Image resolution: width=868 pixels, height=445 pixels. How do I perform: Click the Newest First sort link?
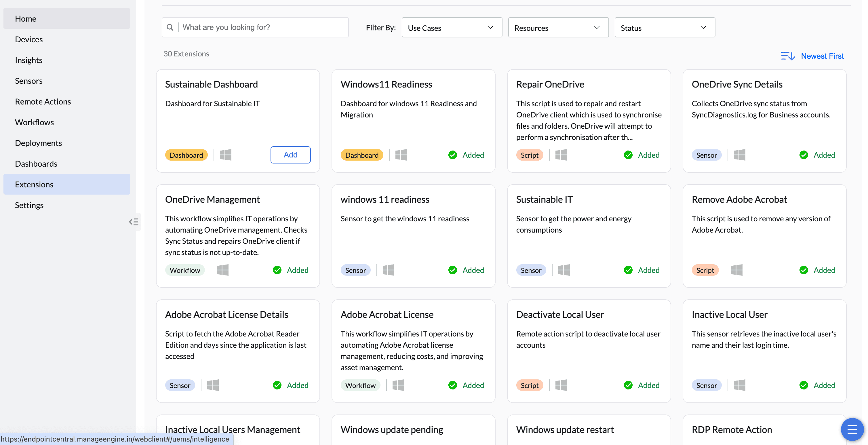click(x=822, y=56)
